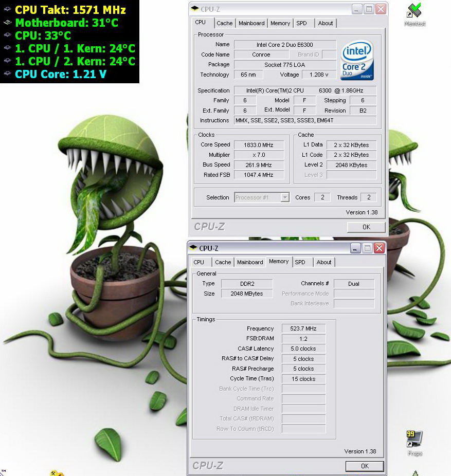Click the Cycle Time (Tras) value 15 clocks

303,379
